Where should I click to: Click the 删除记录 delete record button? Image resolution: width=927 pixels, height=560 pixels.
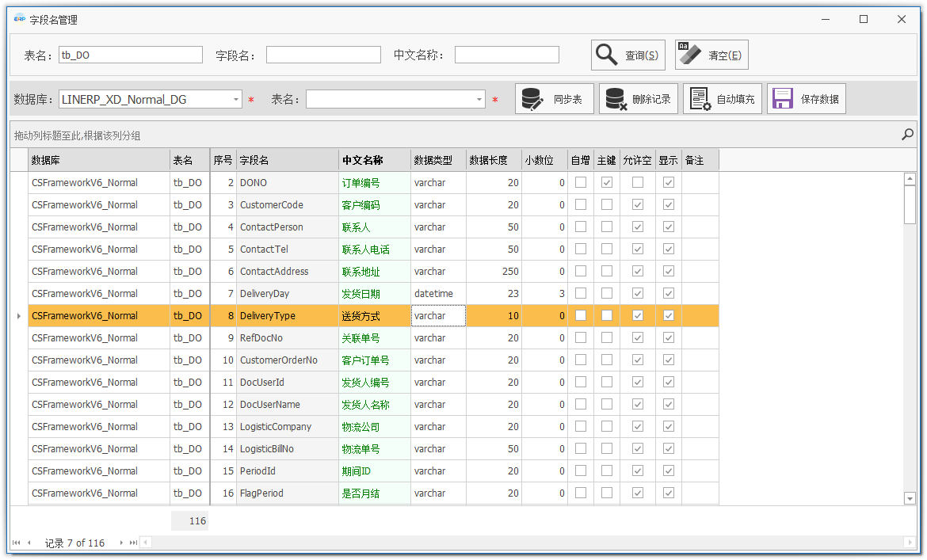click(x=639, y=99)
